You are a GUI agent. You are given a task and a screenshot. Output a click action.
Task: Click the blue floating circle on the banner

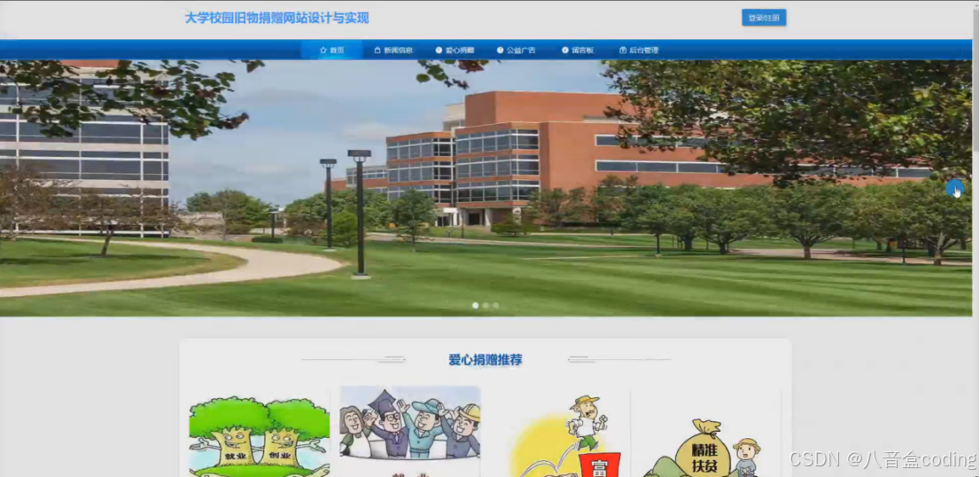pyautogui.click(x=954, y=189)
